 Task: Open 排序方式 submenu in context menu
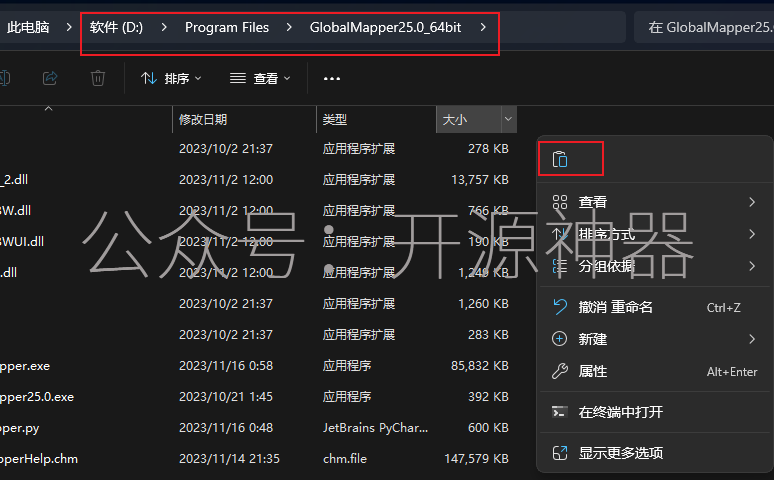tap(655, 234)
